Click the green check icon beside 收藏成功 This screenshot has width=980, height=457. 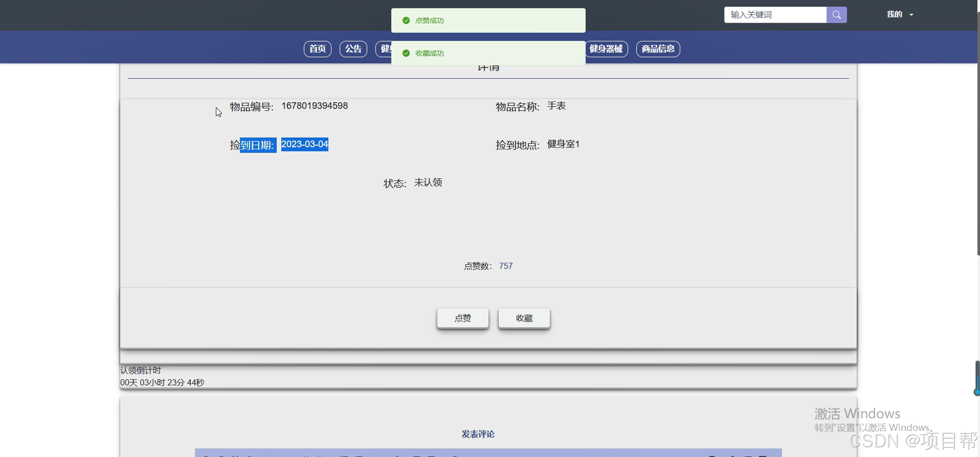[x=406, y=53]
